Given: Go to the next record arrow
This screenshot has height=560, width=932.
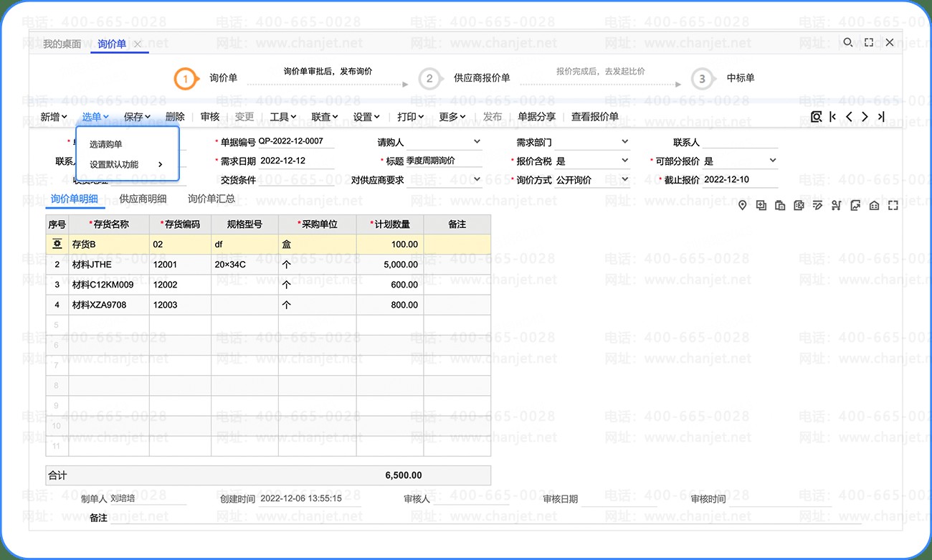Looking at the screenshot, I should (865, 117).
